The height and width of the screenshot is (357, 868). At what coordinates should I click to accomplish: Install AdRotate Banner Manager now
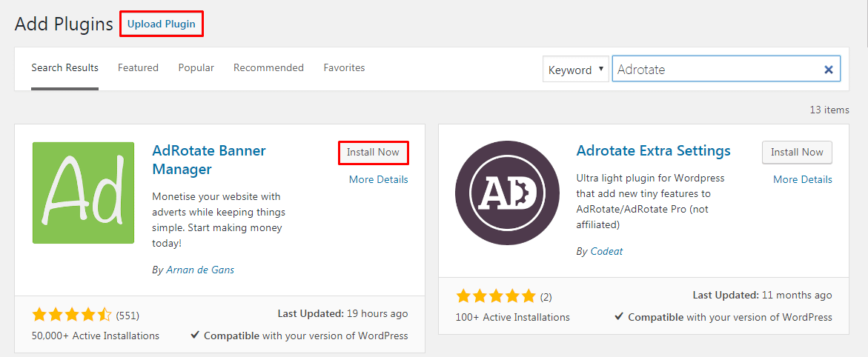373,153
